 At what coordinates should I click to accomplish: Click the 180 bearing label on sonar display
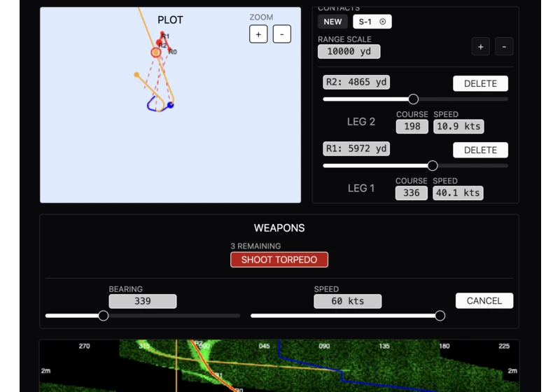click(x=444, y=346)
